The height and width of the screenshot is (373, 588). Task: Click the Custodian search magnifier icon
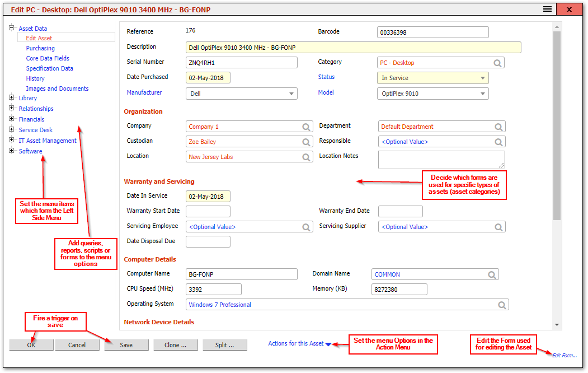306,142
